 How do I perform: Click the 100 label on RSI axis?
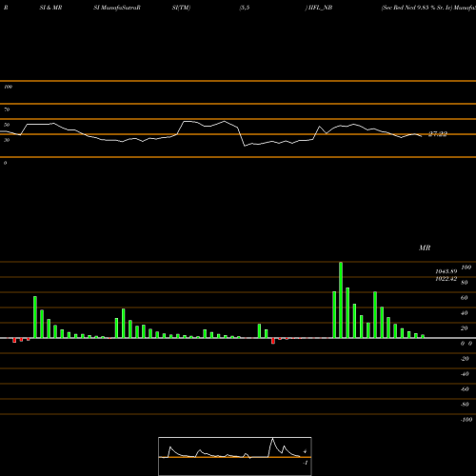[8, 87]
